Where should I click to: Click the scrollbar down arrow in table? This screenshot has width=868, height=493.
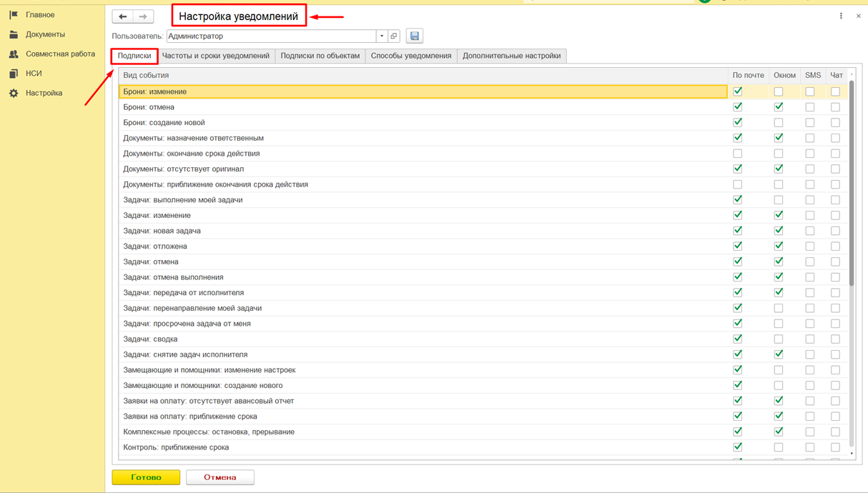click(852, 454)
